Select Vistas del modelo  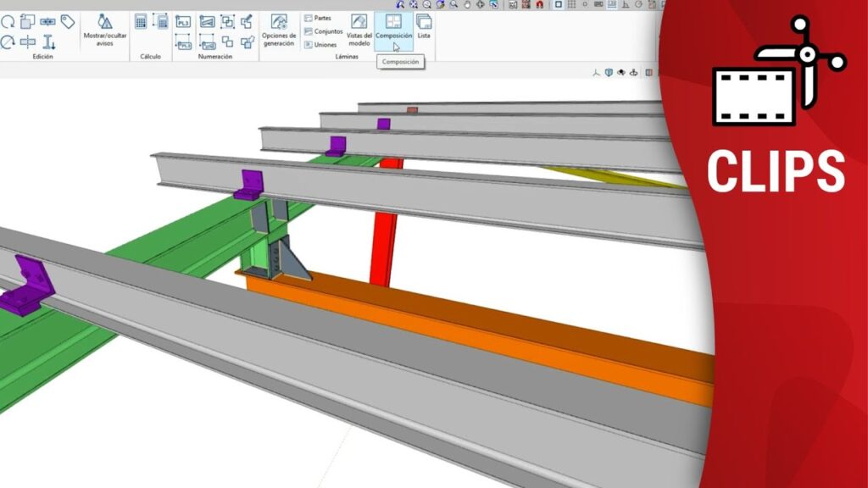pos(359,30)
